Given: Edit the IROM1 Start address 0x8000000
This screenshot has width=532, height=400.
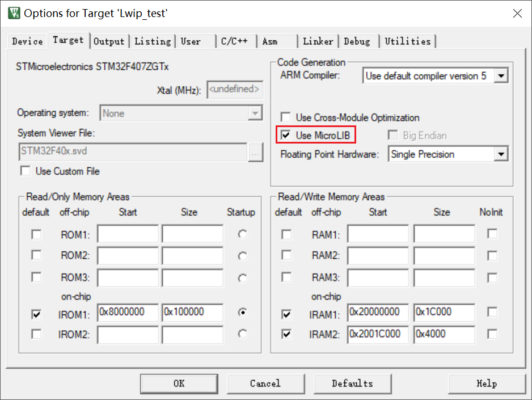Looking at the screenshot, I should (128, 313).
